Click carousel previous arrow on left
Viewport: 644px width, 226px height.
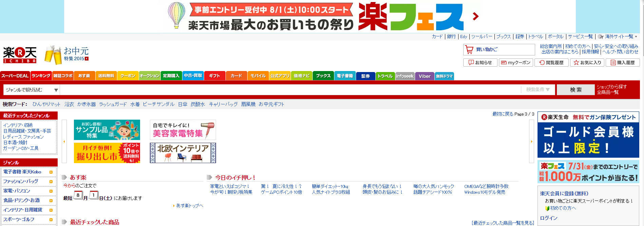[x=64, y=141]
